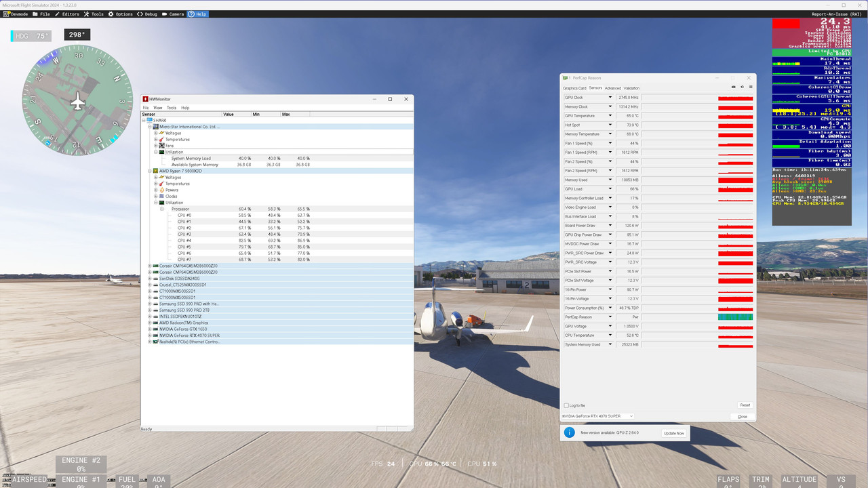Screen dimensions: 868x488
Task: Click the GPU-Z refresh icon
Action: click(742, 87)
